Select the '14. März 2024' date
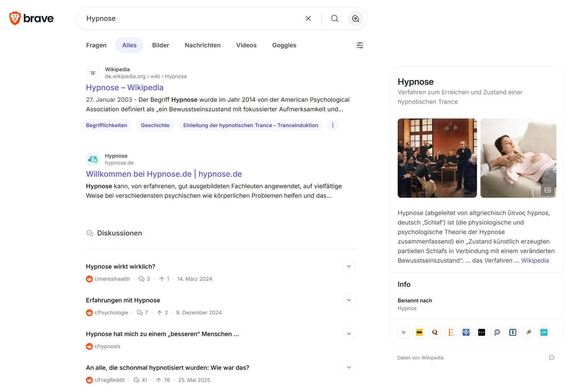Screen dimensions: 567x392 195,279
